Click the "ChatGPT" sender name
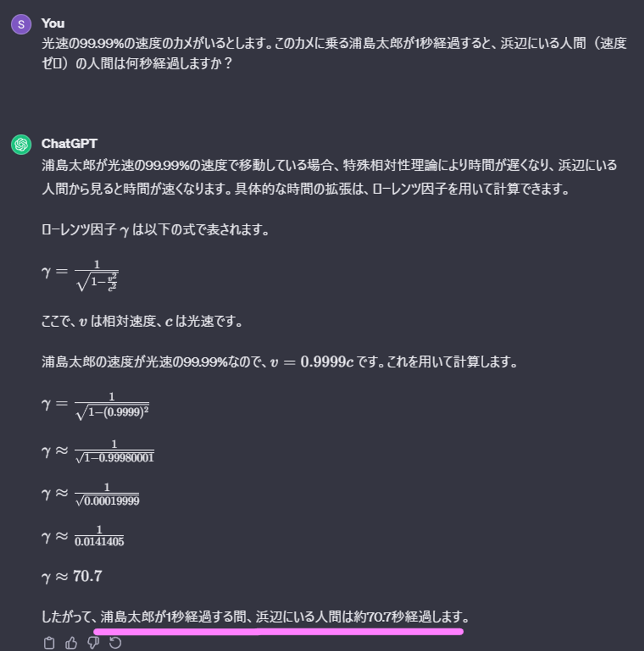Screen dimensions: 644x651 (x=69, y=144)
